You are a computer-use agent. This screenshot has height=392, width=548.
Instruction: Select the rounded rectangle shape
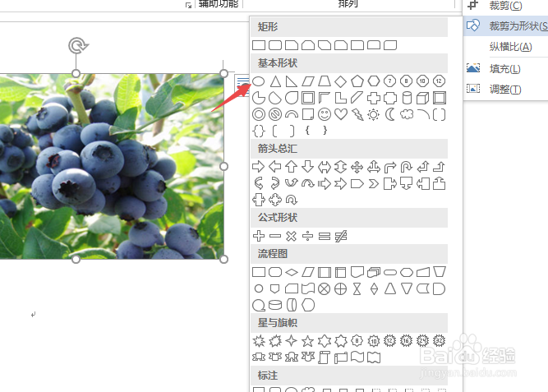point(275,45)
